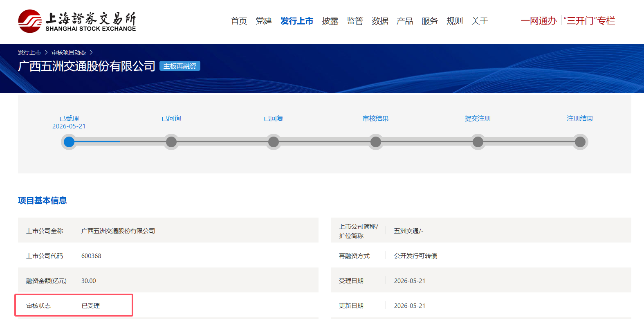Click the 主板再融资 tag badge
Viewport: 644px width, 319px height.
point(180,66)
